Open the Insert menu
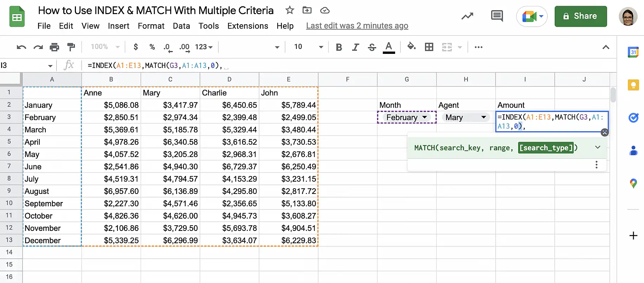This screenshot has height=283, width=644. click(x=118, y=26)
